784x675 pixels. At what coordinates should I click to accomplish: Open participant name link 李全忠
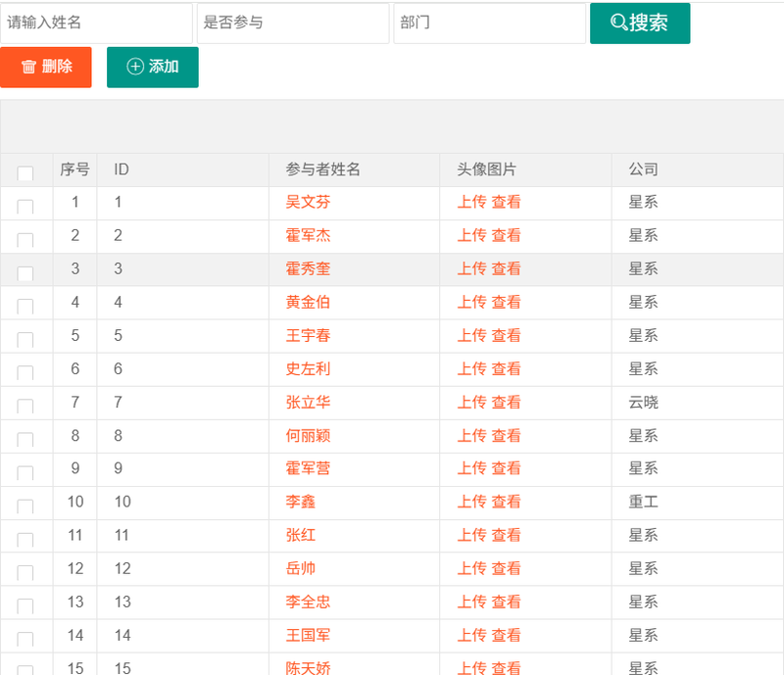(308, 602)
